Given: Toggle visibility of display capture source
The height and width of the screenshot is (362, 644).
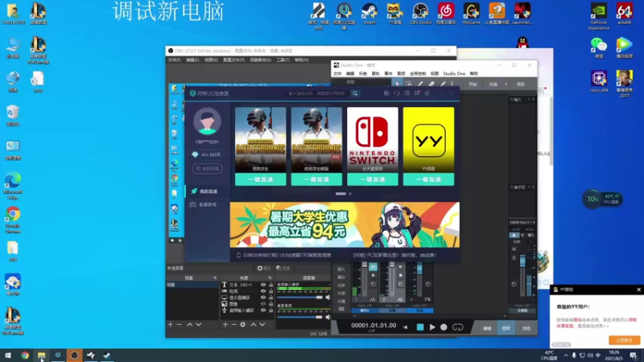Looking at the screenshot, I should (263, 298).
